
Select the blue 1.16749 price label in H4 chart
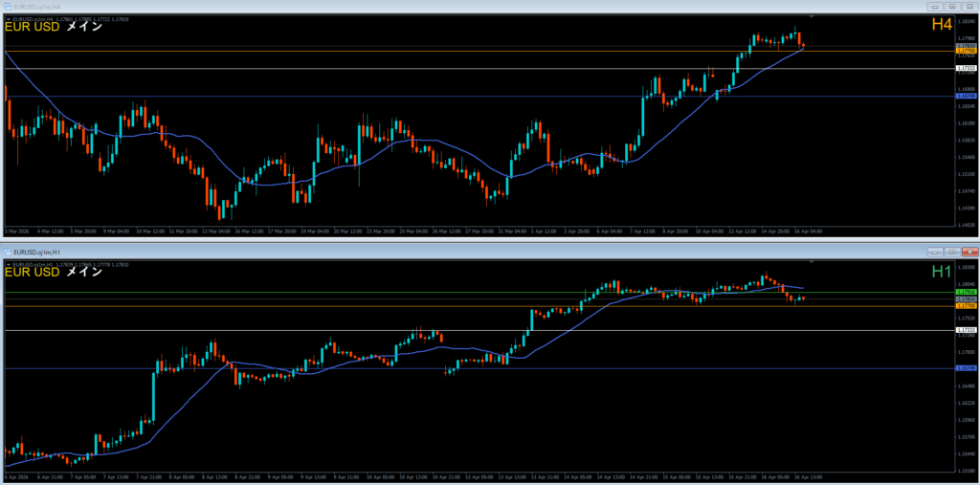point(966,97)
